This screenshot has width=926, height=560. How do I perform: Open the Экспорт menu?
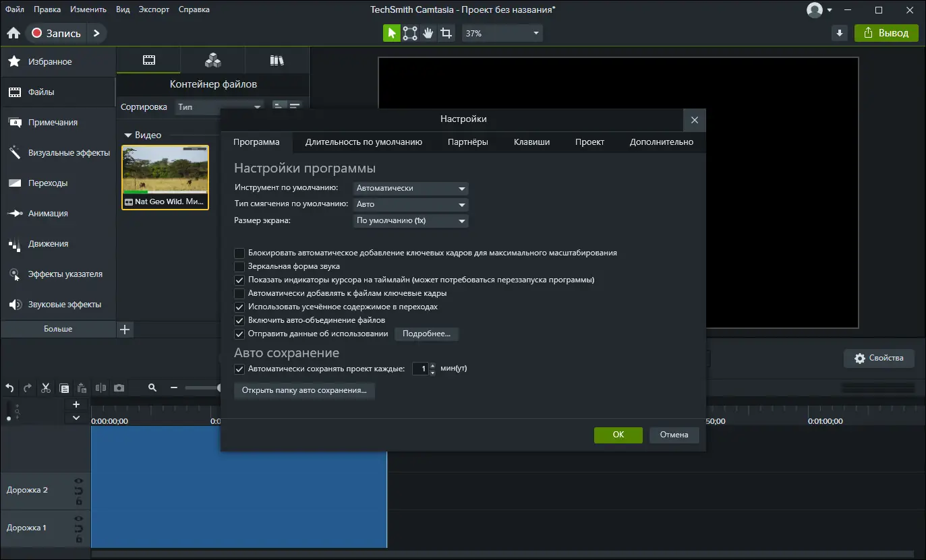[154, 9]
